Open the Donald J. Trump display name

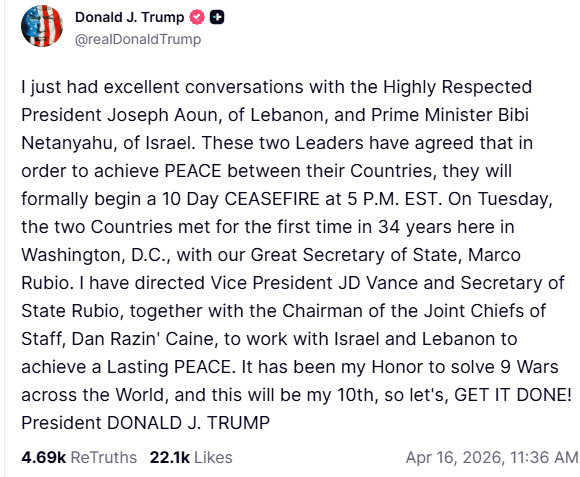coord(129,17)
